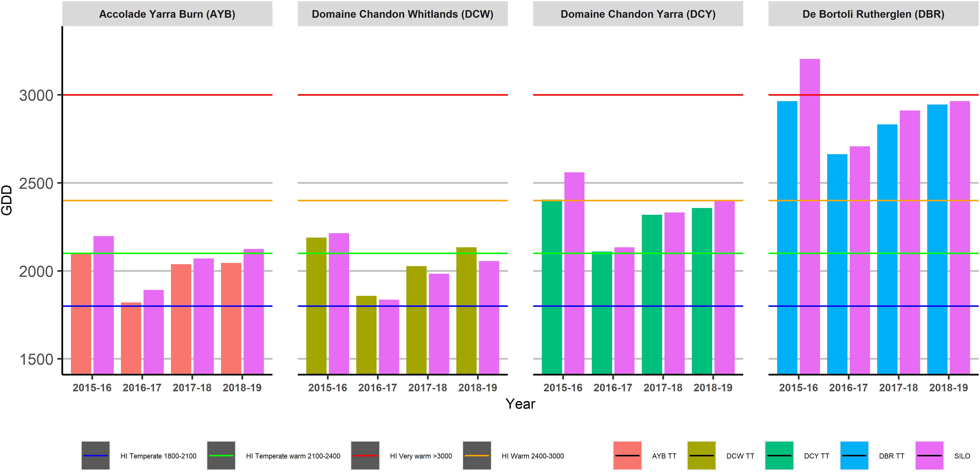Click the 2015-16 label in DBR panel
The width and height of the screenshot is (980, 472).
pos(798,388)
